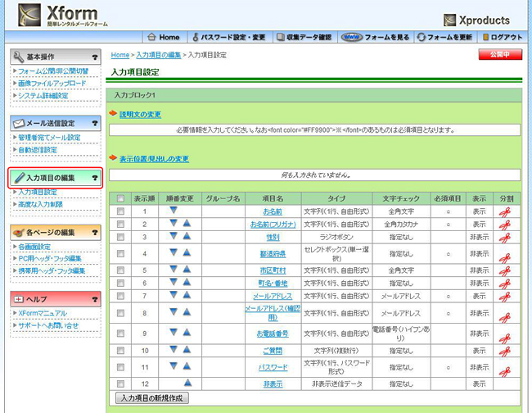
Task: Move row 1 お名前 down with arrow
Action: [174, 211]
